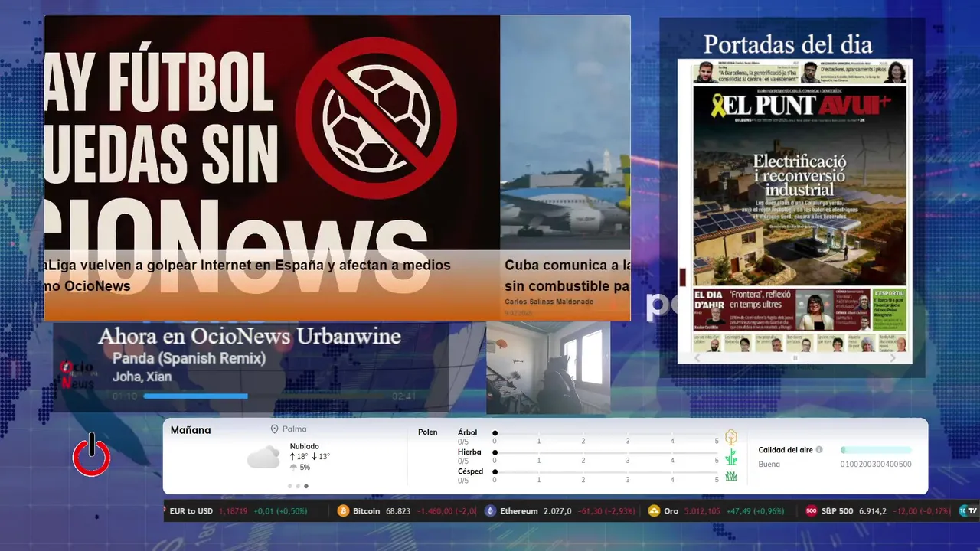Click the S&P 500 value 6.914,2
The width and height of the screenshot is (980, 551).
874,511
